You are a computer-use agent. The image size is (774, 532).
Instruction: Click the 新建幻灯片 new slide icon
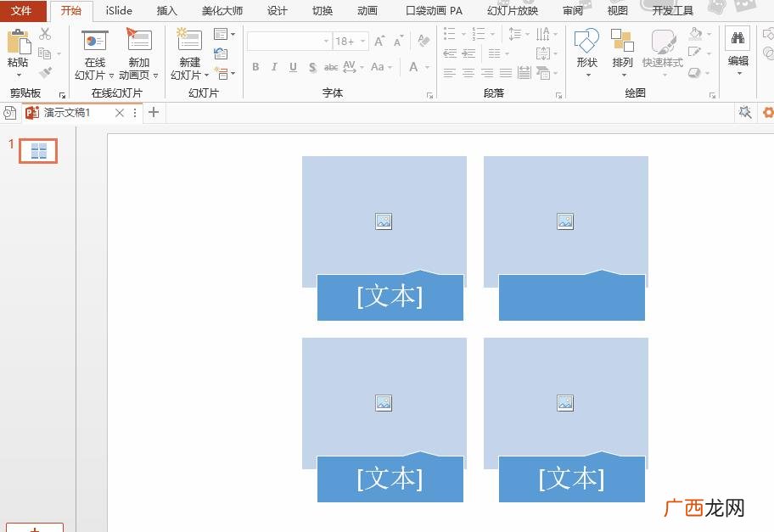189,40
